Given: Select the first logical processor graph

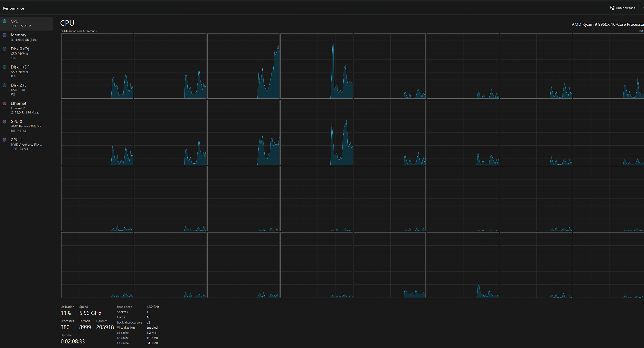Looking at the screenshot, I should pos(97,66).
